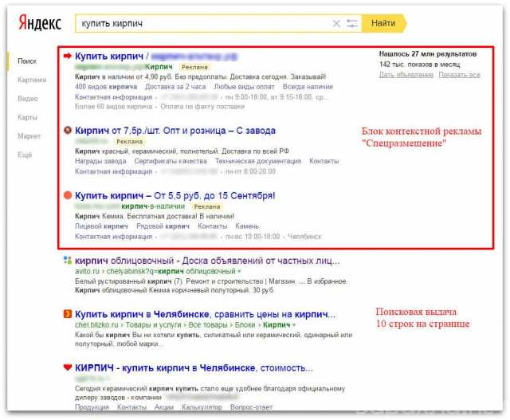Open 'Контакты' sitelink of the factory ad
510x420 pixels.
(324, 161)
